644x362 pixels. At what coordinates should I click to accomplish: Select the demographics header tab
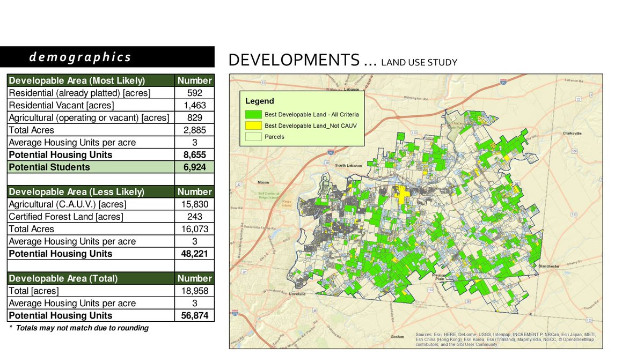tap(81, 56)
